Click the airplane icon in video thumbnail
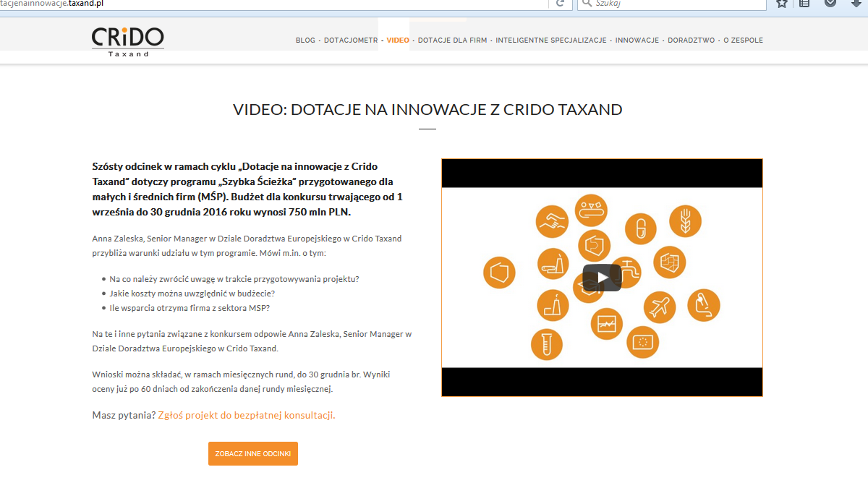 tap(659, 307)
